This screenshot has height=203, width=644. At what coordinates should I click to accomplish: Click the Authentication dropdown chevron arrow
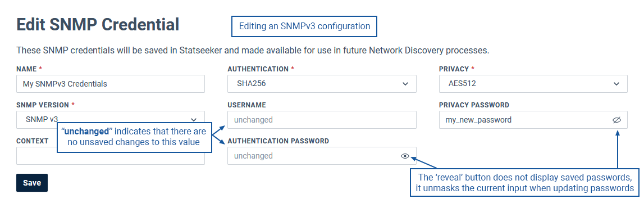click(x=405, y=84)
